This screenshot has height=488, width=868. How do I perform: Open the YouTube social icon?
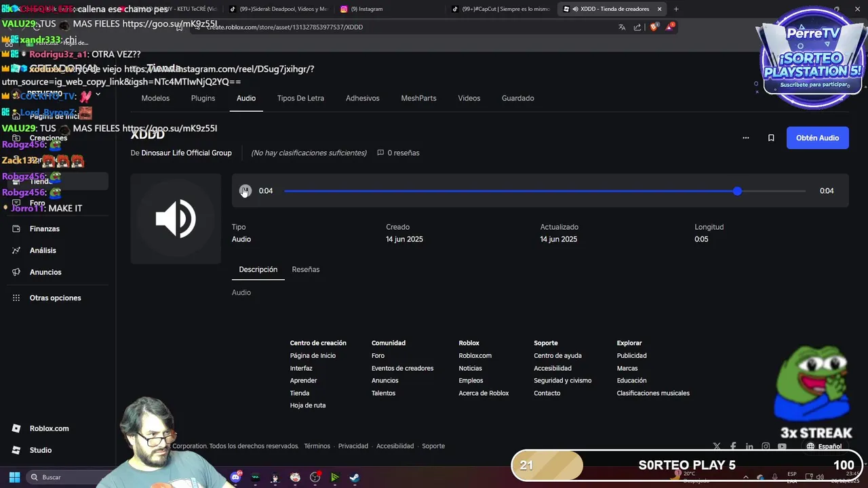pyautogui.click(x=782, y=447)
